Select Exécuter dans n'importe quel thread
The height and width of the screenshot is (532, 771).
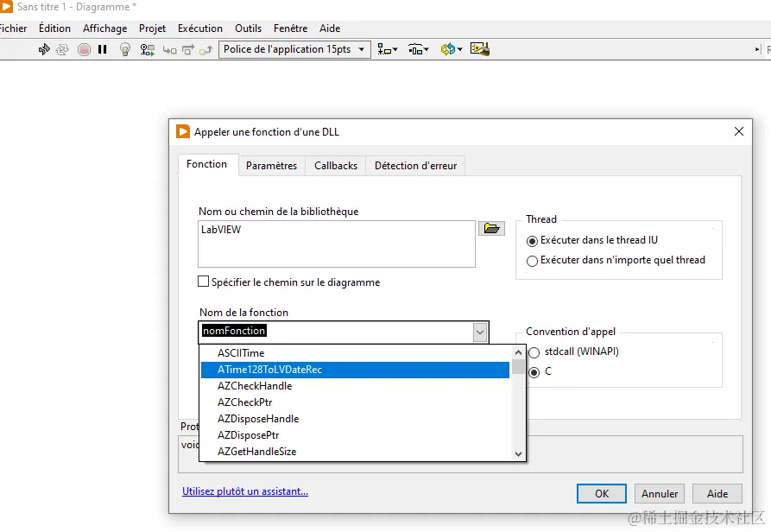pyautogui.click(x=532, y=261)
